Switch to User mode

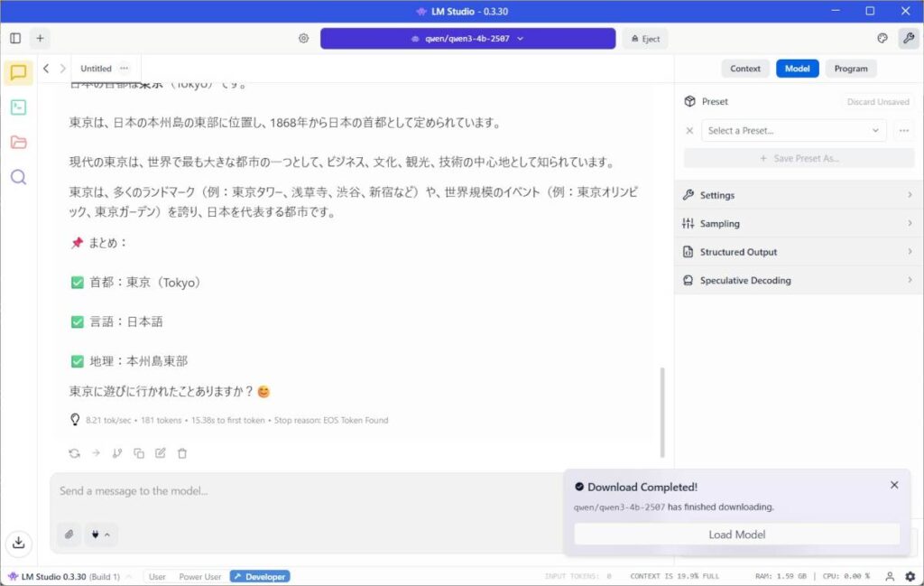pyautogui.click(x=157, y=576)
